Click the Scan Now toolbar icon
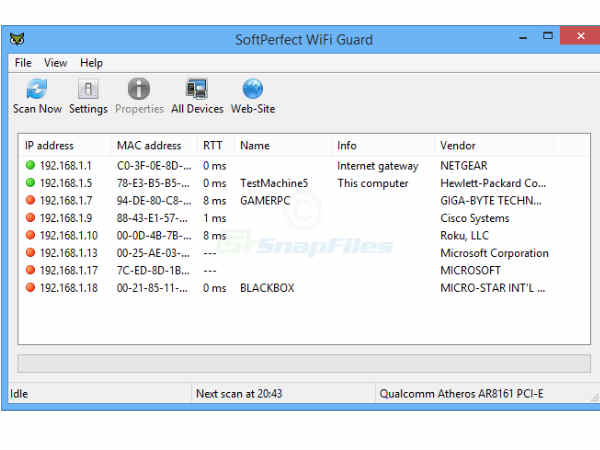Image resolution: width=600 pixels, height=450 pixels. tap(37, 89)
